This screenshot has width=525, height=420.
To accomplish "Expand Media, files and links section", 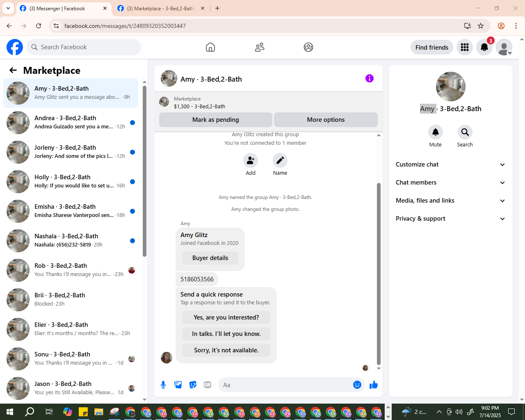I will tap(450, 201).
